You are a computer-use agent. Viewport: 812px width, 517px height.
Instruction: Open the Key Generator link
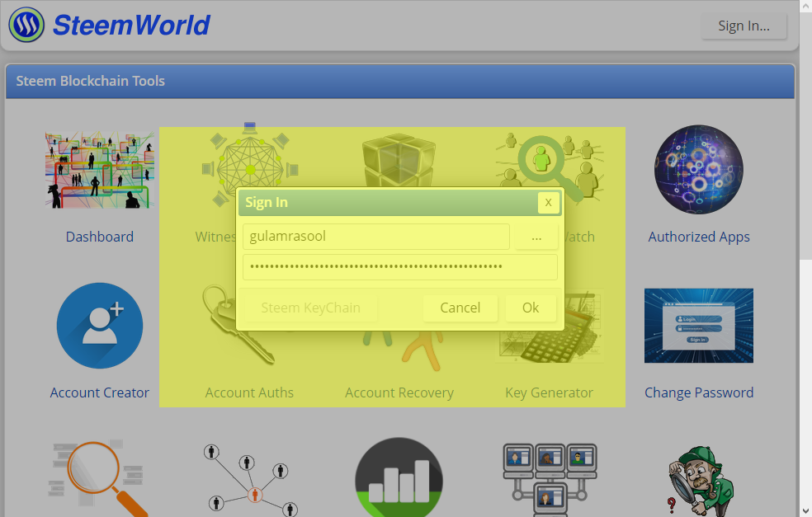click(x=549, y=392)
